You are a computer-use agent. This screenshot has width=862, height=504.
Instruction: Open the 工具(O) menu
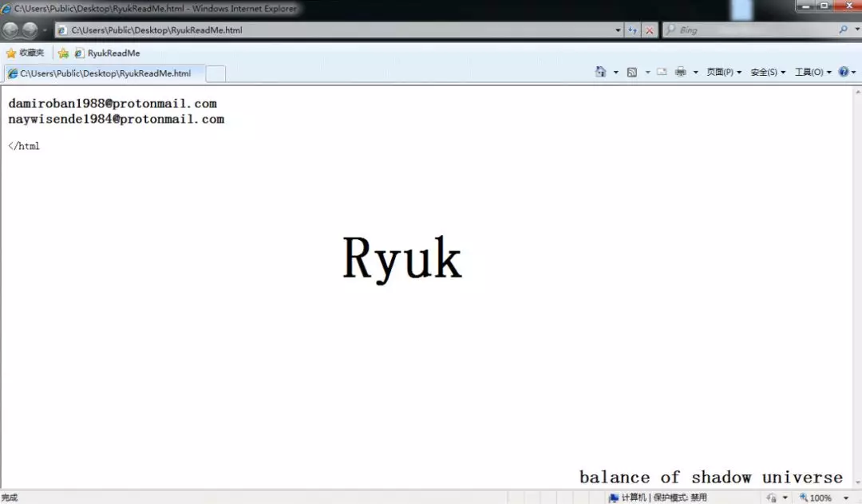(813, 72)
